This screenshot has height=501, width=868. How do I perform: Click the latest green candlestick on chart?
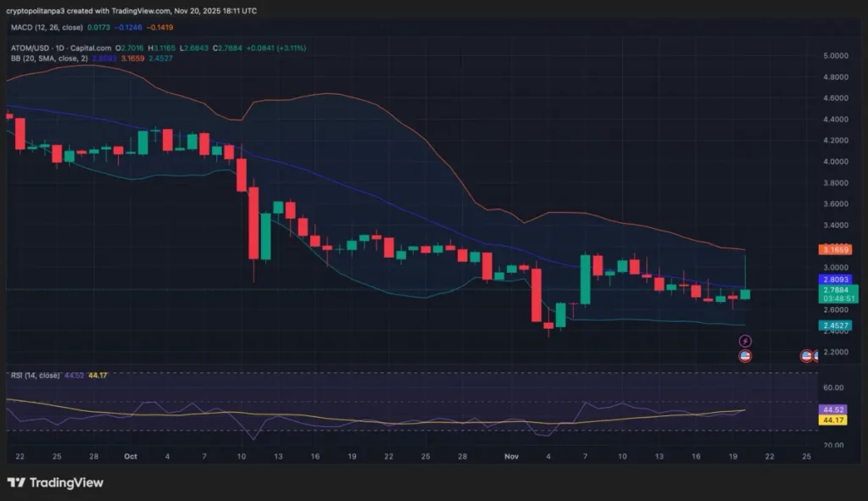744,293
